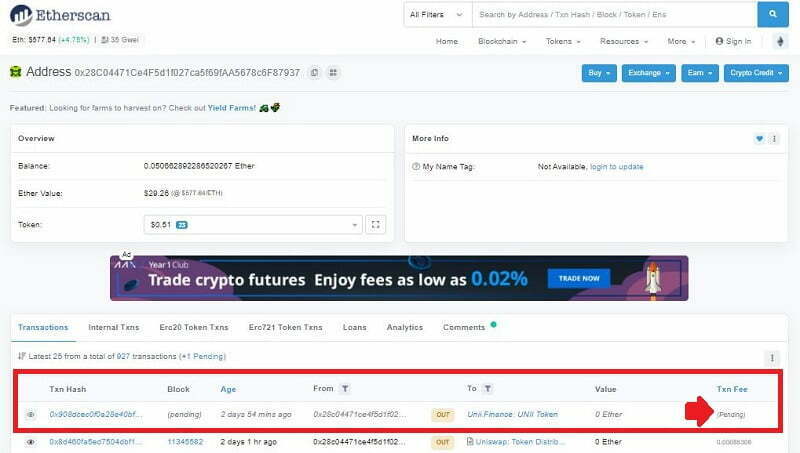Expand the More menu
800x453 pixels.
click(x=681, y=41)
